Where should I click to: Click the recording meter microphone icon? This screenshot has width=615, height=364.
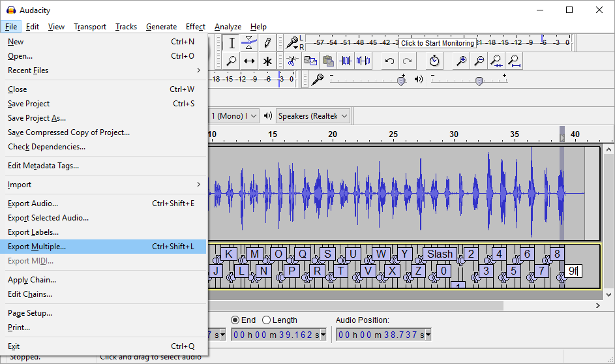coord(292,42)
